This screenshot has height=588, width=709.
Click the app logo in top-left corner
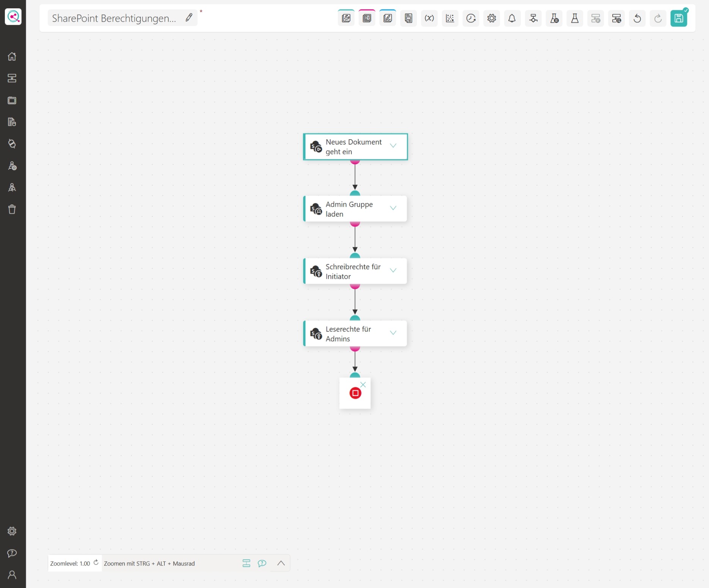pos(13,17)
